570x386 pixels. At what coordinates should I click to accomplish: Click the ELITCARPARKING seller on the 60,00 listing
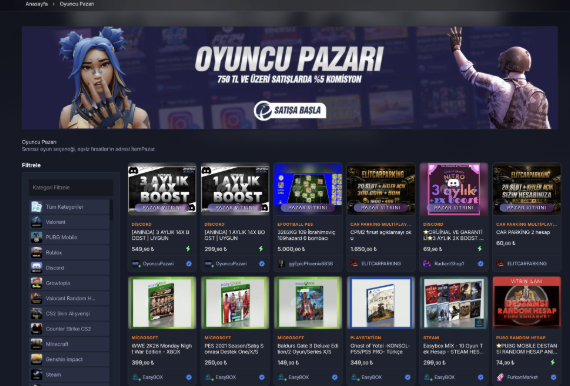(527, 264)
